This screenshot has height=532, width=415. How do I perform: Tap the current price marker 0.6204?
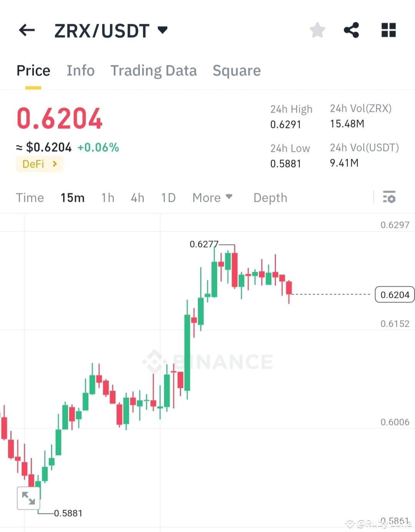point(394,294)
